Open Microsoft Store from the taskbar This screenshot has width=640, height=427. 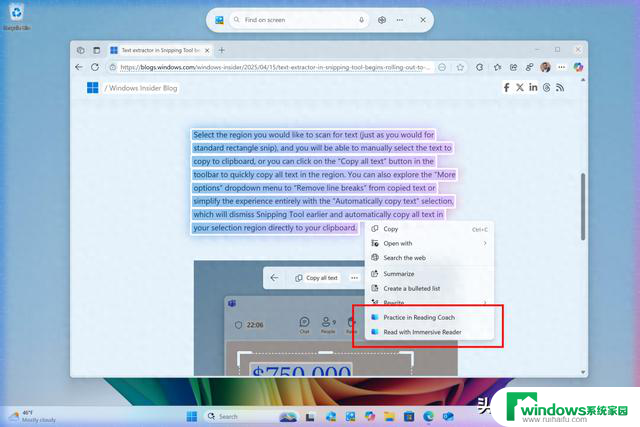pyautogui.click(x=409, y=417)
